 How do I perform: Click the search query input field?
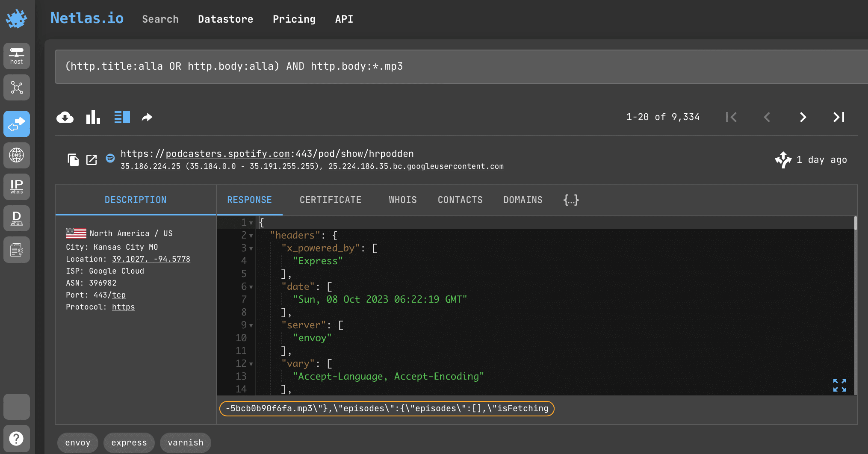click(x=461, y=66)
